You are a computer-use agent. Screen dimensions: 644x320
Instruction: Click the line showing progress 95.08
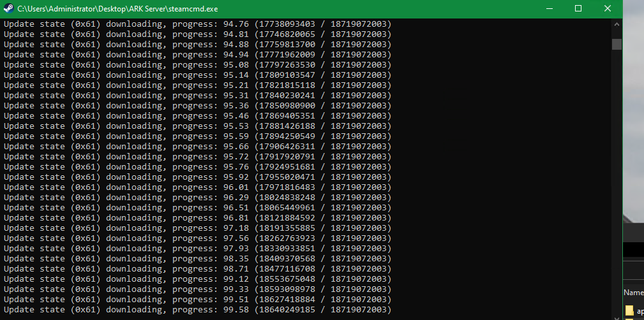[x=197, y=65]
